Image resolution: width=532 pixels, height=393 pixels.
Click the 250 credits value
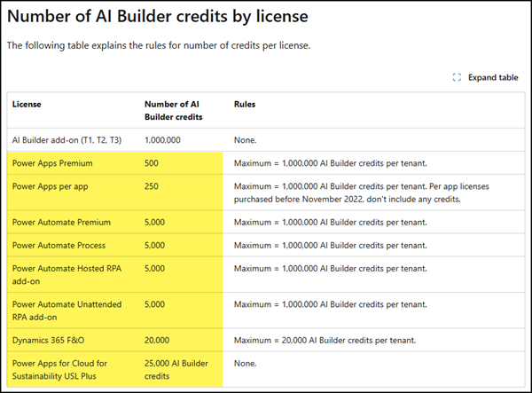pyautogui.click(x=152, y=186)
